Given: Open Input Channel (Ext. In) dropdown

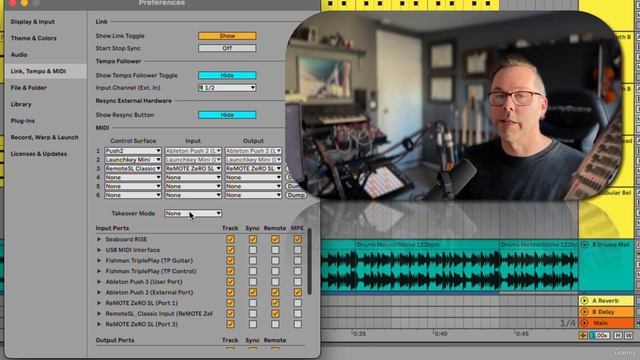Looking at the screenshot, I should click(227, 88).
